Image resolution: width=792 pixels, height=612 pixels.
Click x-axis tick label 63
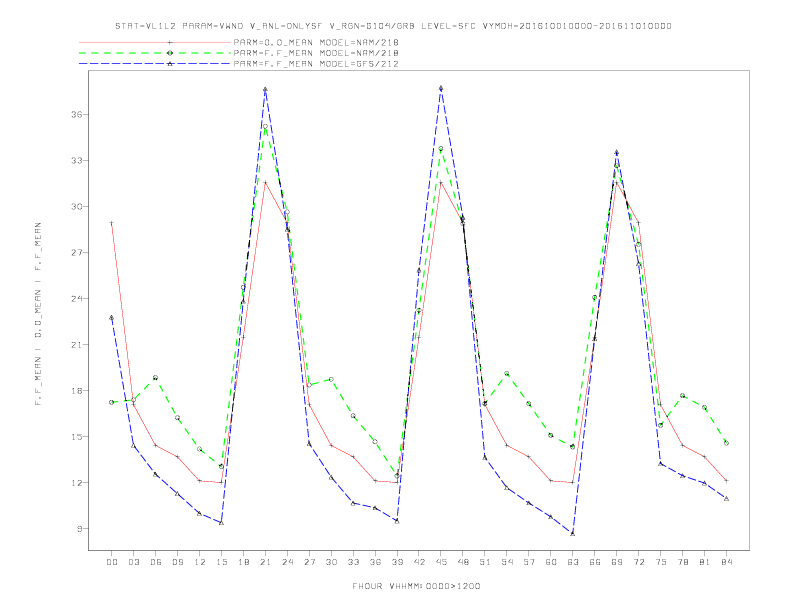point(573,562)
